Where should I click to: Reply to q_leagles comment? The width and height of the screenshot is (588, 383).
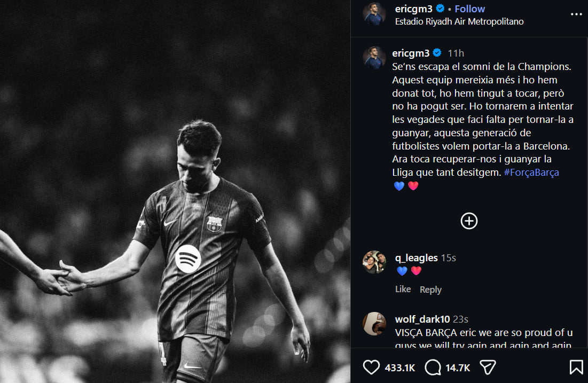(430, 290)
